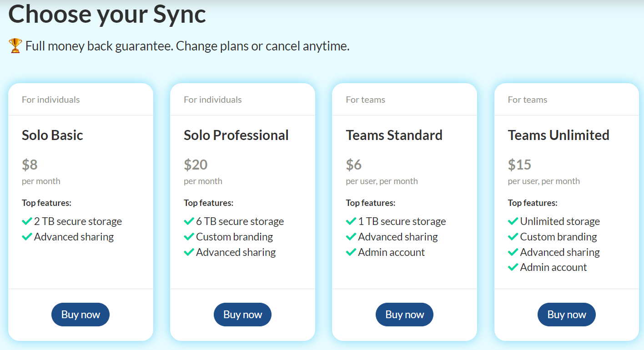Click Admin account text in Teams Standard
This screenshot has width=644, height=350.
[391, 252]
